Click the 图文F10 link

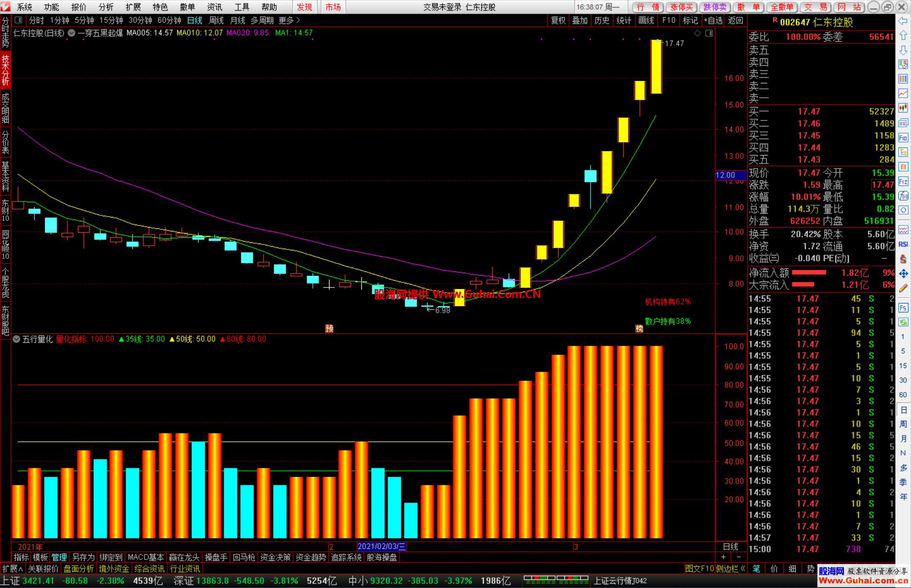(x=699, y=569)
